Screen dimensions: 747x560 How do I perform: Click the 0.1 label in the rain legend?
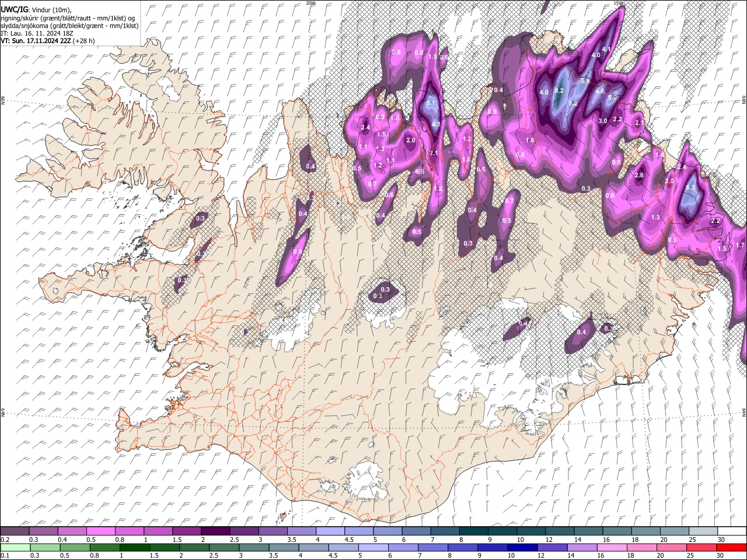click(x=5, y=555)
